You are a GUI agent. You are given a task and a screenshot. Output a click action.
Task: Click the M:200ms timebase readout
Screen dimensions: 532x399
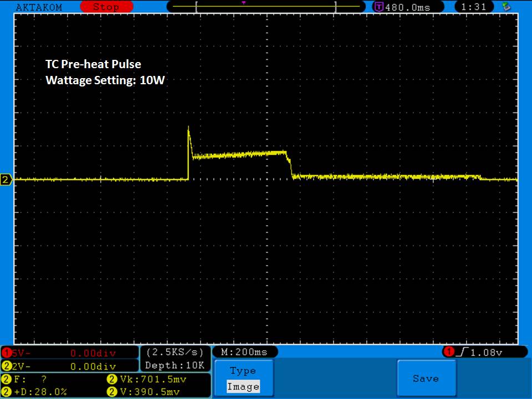point(244,352)
